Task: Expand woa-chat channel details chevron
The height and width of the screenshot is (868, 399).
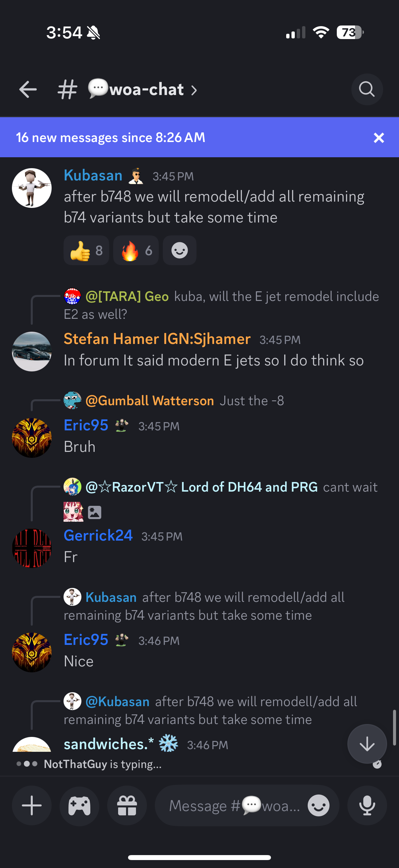Action: pyautogui.click(x=194, y=90)
